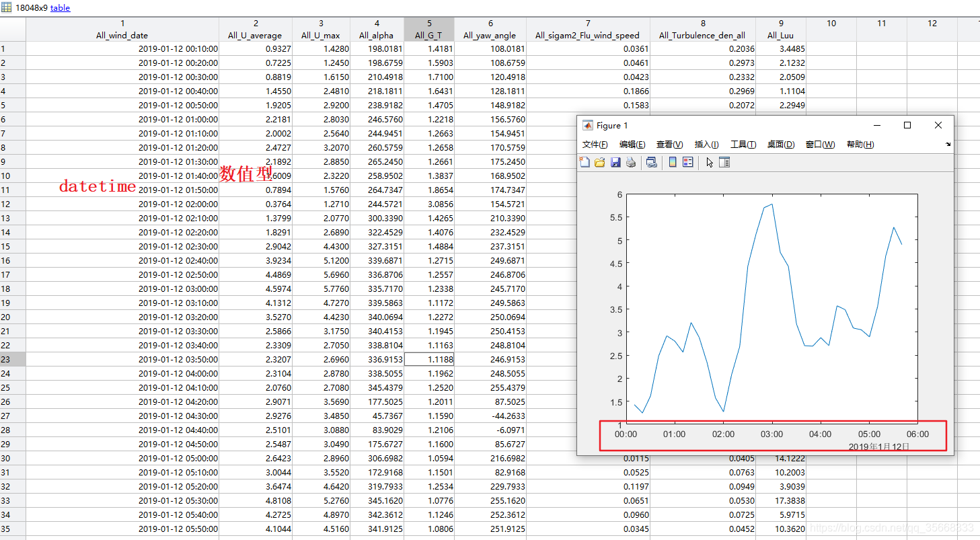980x540 pixels.
Task: Click cell value 5.7760 in row 18
Action: click(x=321, y=288)
